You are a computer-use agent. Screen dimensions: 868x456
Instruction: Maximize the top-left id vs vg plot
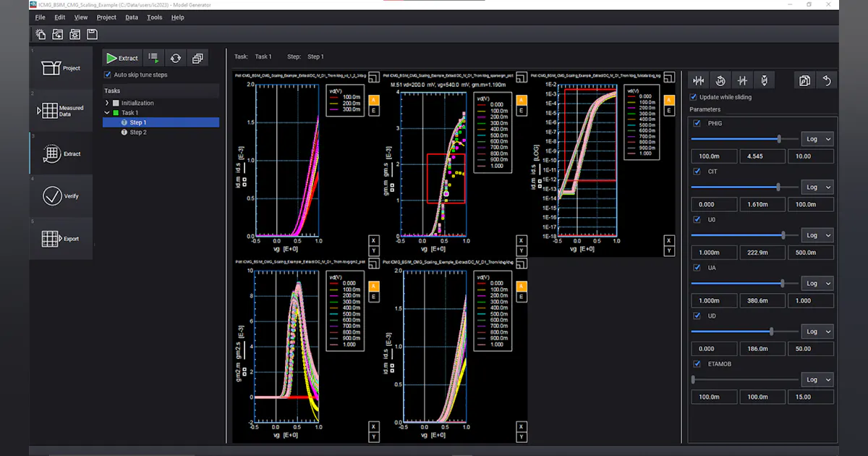click(374, 78)
